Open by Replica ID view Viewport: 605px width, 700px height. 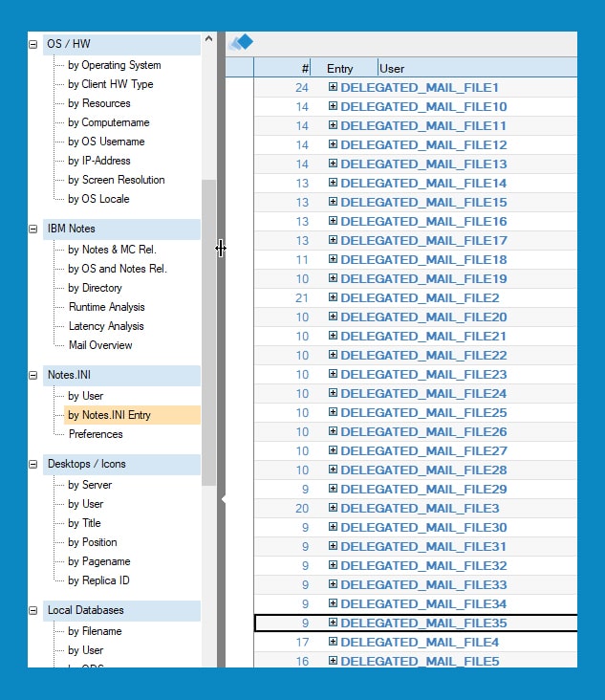(x=98, y=580)
